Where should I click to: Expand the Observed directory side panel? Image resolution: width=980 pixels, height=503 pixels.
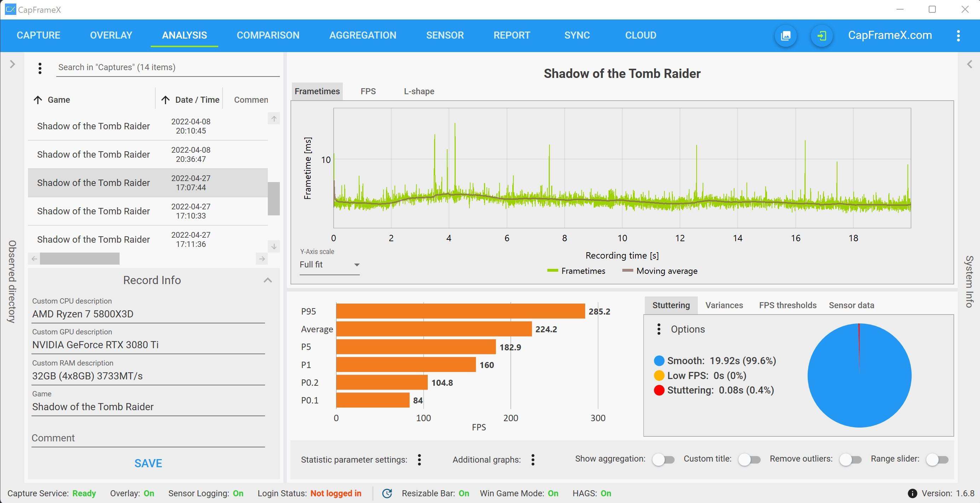click(12, 64)
